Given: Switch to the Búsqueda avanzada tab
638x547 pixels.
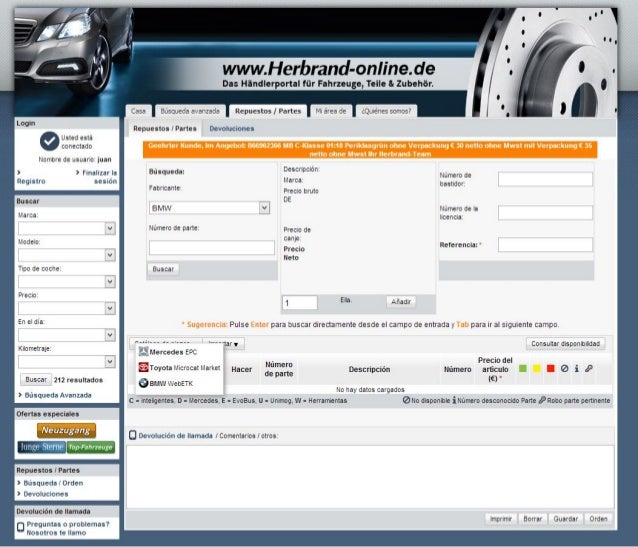Looking at the screenshot, I should click(190, 111).
